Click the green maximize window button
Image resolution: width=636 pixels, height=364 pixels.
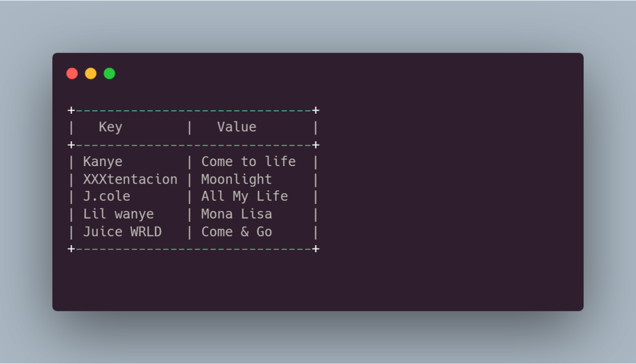click(110, 74)
